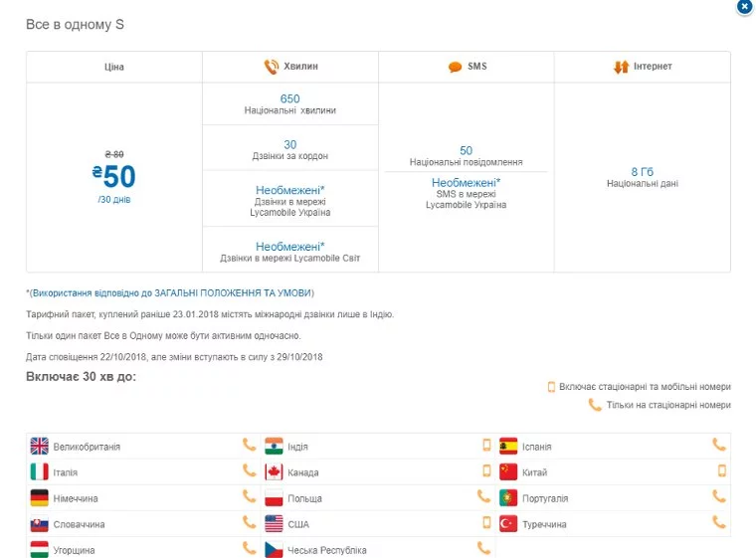Click the ₴50 price text
Viewport: 756px width, 558px height.
click(x=114, y=176)
